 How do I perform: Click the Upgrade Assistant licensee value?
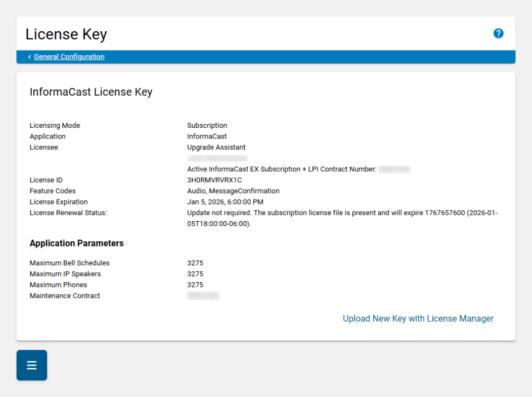pyautogui.click(x=216, y=147)
